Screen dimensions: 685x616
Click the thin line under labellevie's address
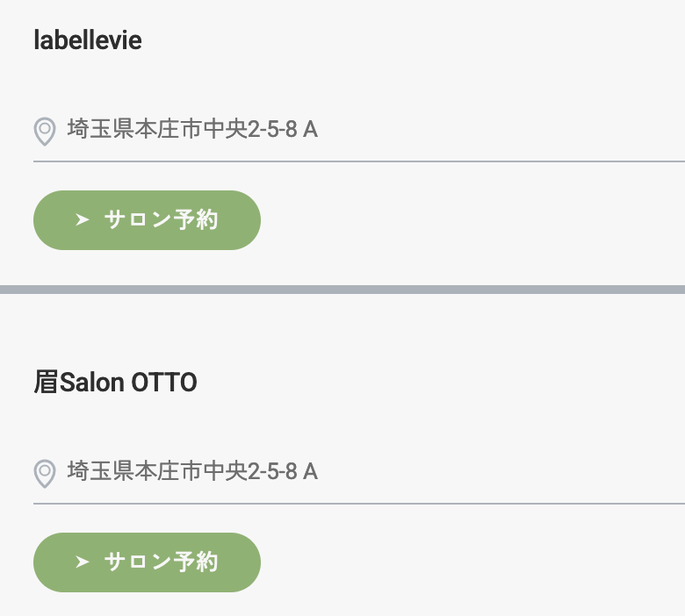pos(359,161)
